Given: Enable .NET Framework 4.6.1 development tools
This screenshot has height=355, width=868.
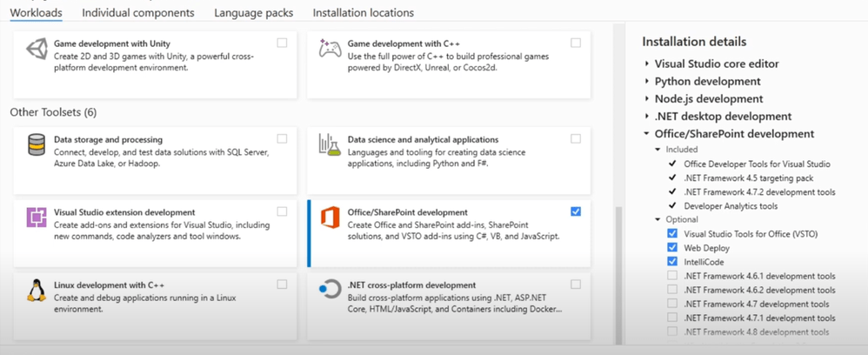Looking at the screenshot, I should pyautogui.click(x=672, y=275).
